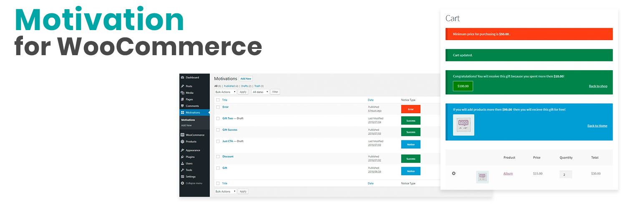
Task: Open Media library icon in sidebar
Action: pos(182,93)
